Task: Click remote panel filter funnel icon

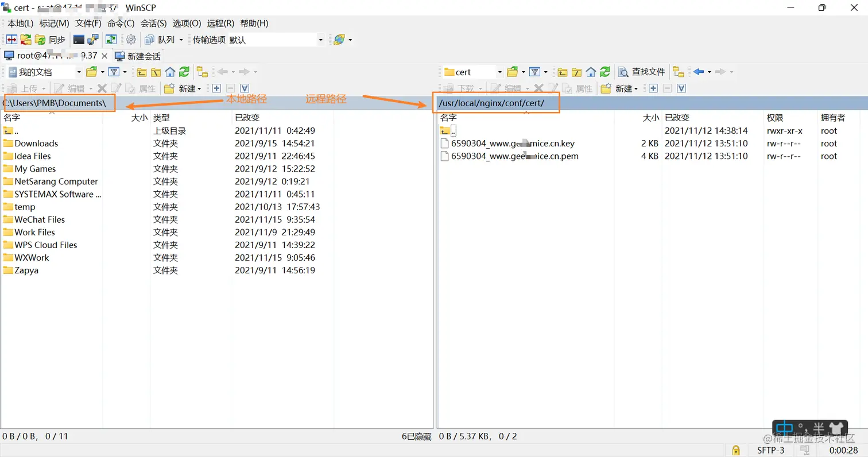Action: [x=534, y=72]
